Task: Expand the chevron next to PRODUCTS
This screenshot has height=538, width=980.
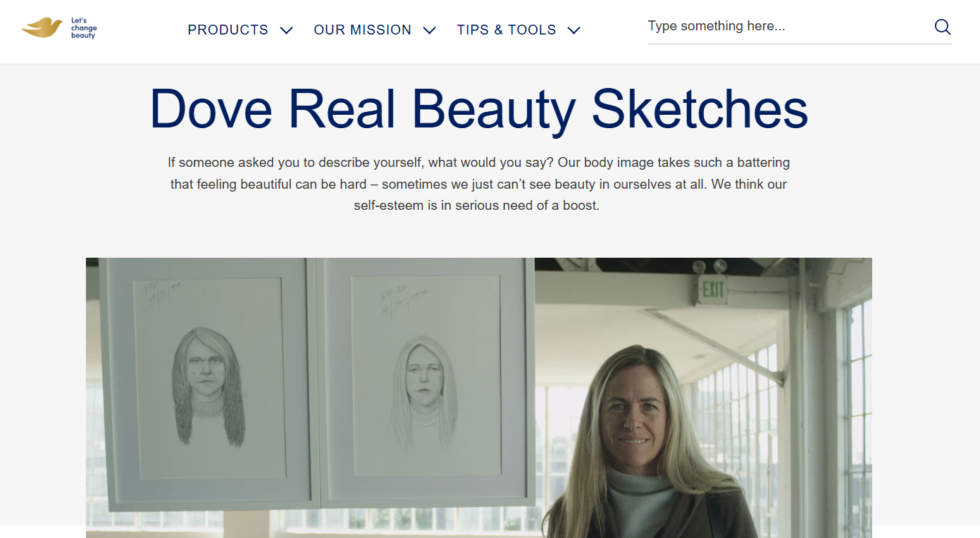Action: coord(286,30)
